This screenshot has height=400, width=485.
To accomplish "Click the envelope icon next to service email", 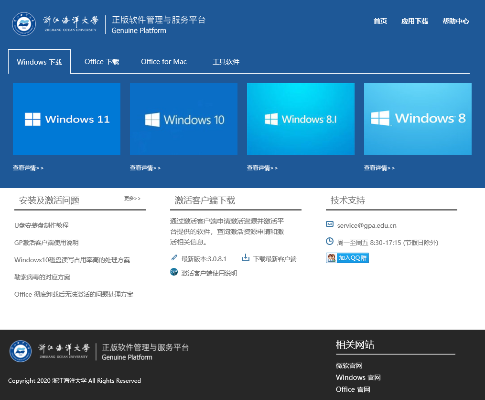I will pyautogui.click(x=329, y=224).
